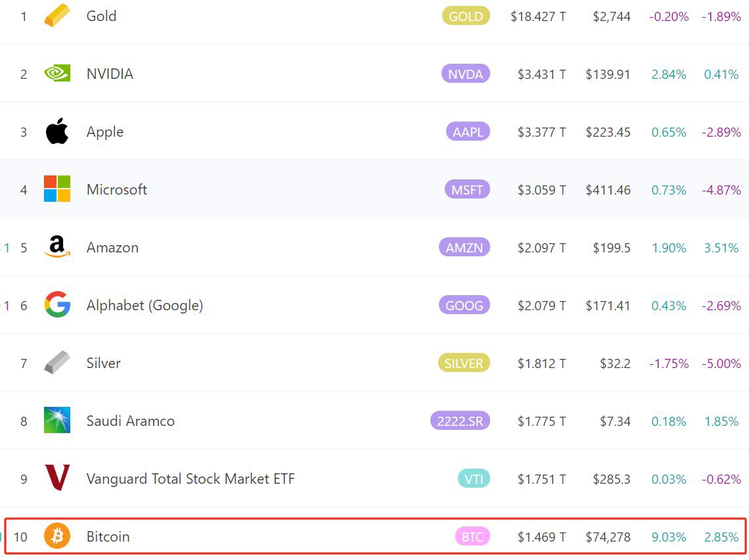Select Silver daily change -1.75%
Viewport: 749px width, 560px height.
669,363
